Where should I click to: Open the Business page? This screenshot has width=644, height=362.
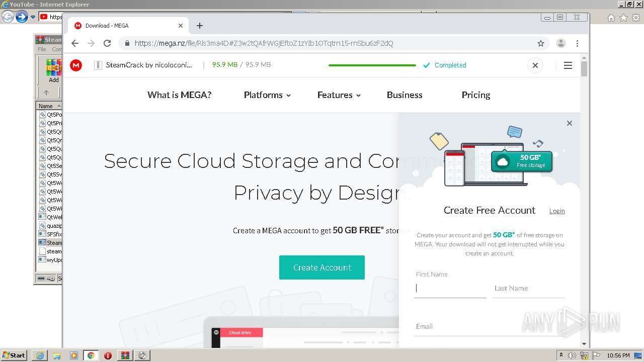click(x=405, y=95)
